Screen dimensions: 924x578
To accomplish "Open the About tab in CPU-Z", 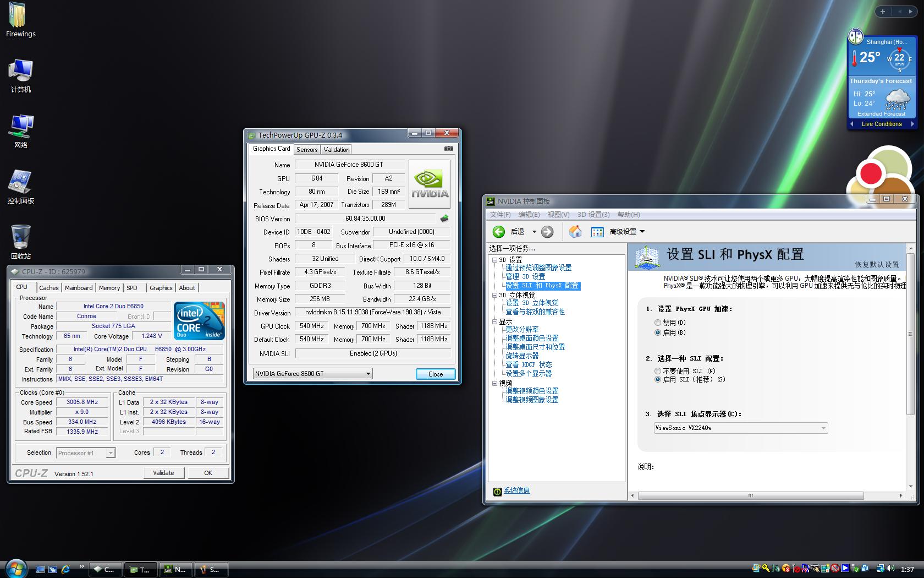I will tap(187, 288).
